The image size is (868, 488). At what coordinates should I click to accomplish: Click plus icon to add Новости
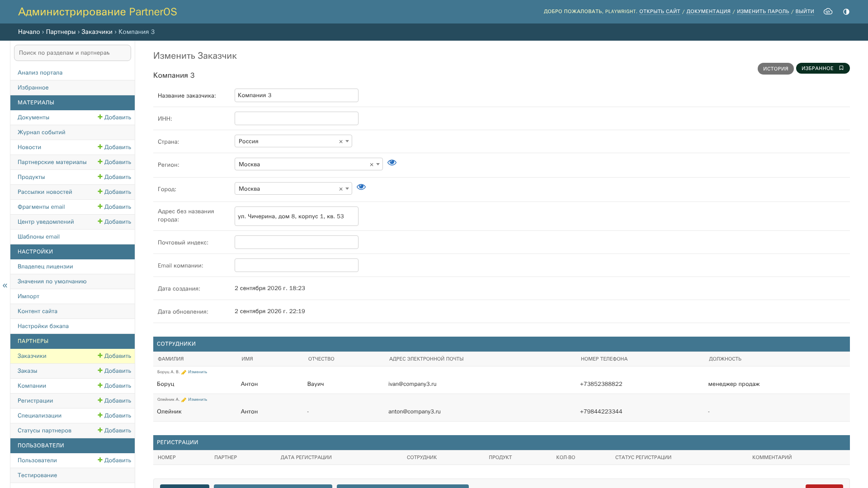100,147
